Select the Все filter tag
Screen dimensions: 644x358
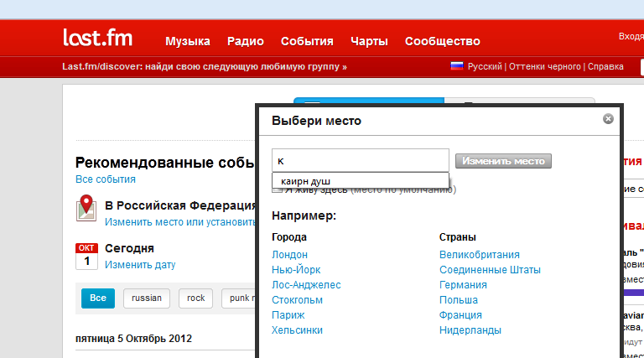98,298
